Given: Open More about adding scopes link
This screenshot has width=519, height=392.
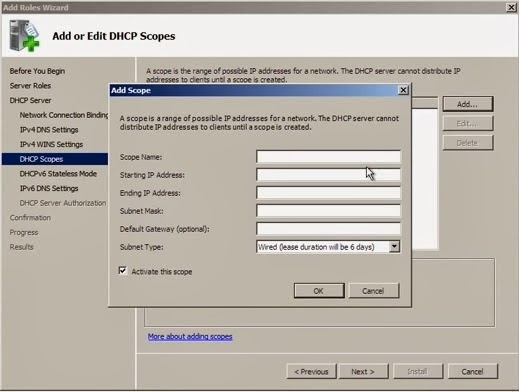Looking at the screenshot, I should pyautogui.click(x=190, y=336).
